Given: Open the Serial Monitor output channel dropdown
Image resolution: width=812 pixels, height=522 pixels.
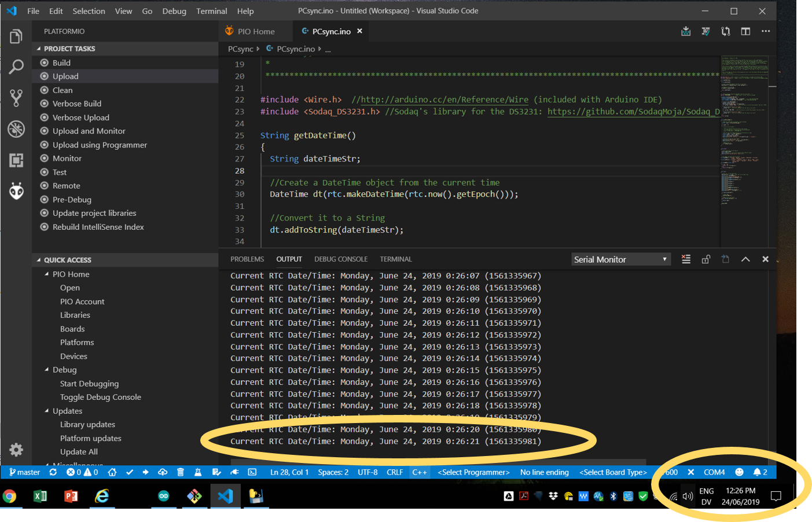Looking at the screenshot, I should [619, 259].
